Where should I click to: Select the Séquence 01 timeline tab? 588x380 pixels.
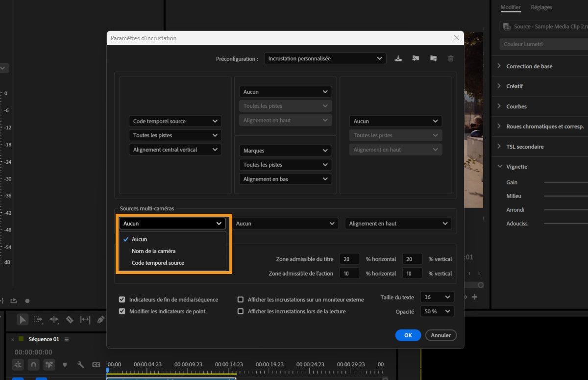(x=44, y=339)
